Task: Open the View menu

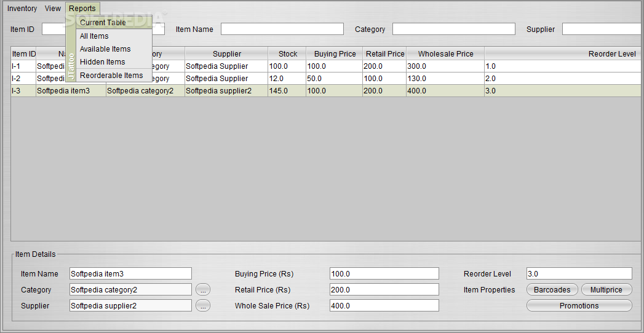Action: (52, 9)
